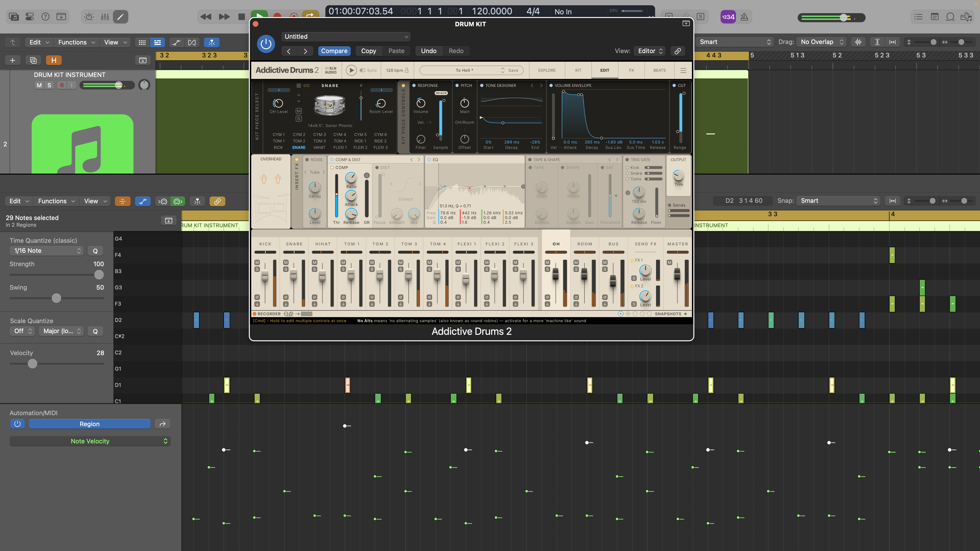The height and width of the screenshot is (551, 980).
Task: Open the Loop Browser icon
Action: (x=950, y=17)
